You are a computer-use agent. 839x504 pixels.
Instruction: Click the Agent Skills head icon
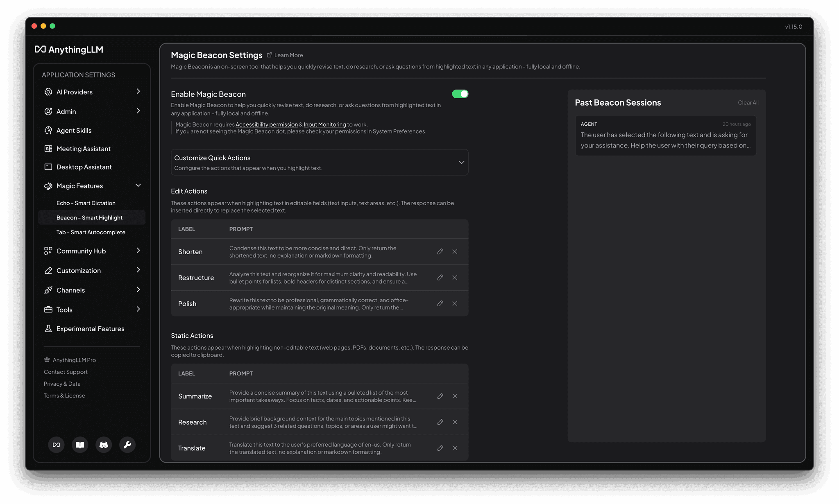click(48, 130)
